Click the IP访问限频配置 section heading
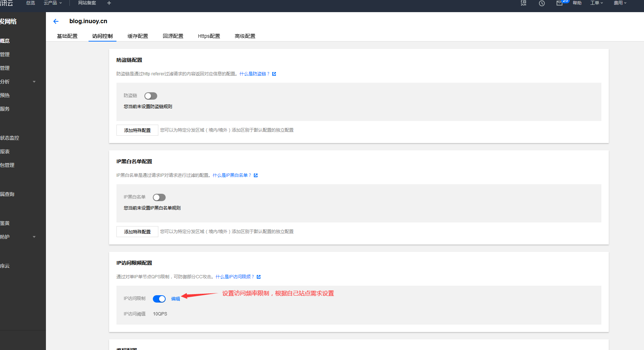Viewport: 644px width, 350px height. (134, 263)
